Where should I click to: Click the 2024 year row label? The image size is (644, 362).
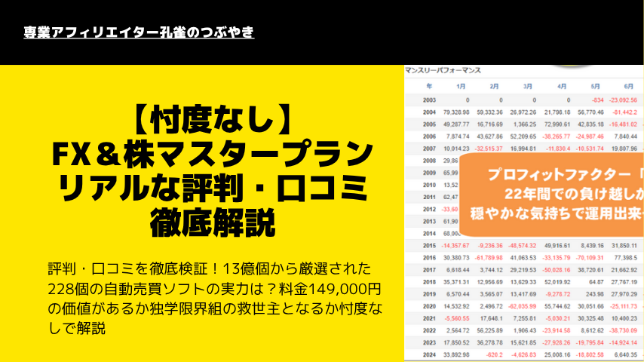coord(430,356)
